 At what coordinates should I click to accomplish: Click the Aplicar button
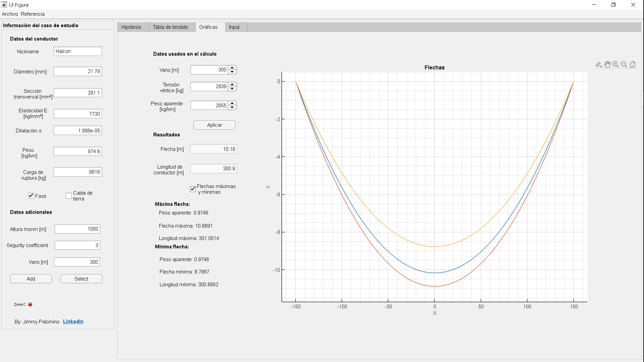pyautogui.click(x=214, y=125)
